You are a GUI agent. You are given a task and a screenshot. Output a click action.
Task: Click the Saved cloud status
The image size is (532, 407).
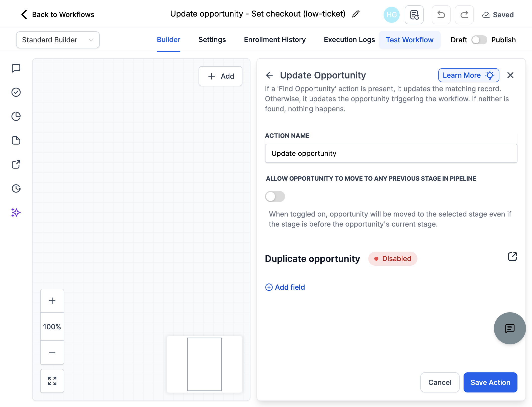point(498,15)
